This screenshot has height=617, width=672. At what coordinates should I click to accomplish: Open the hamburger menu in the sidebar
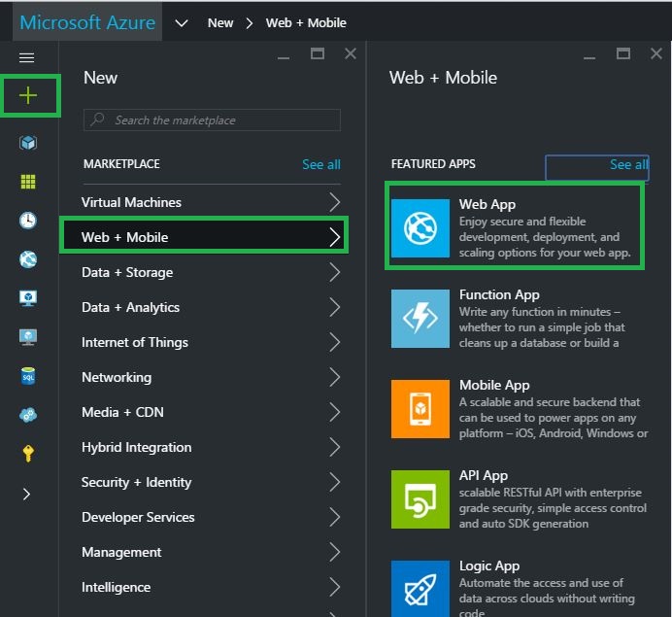(x=27, y=58)
